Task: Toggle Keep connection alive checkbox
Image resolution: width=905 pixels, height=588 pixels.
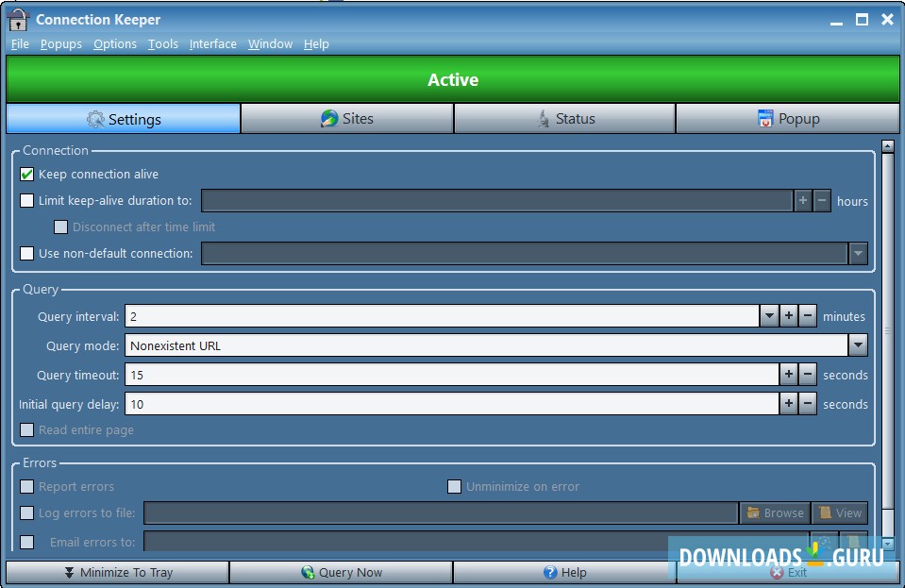Action: click(26, 175)
